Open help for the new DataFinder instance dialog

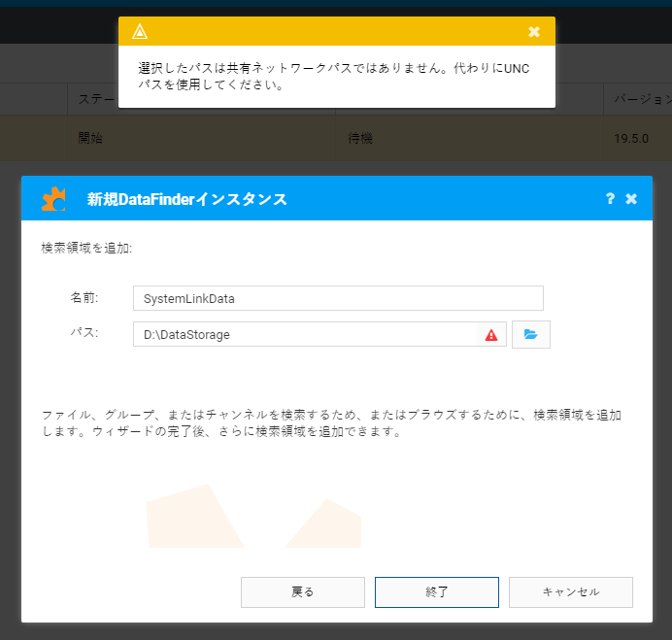click(610, 198)
